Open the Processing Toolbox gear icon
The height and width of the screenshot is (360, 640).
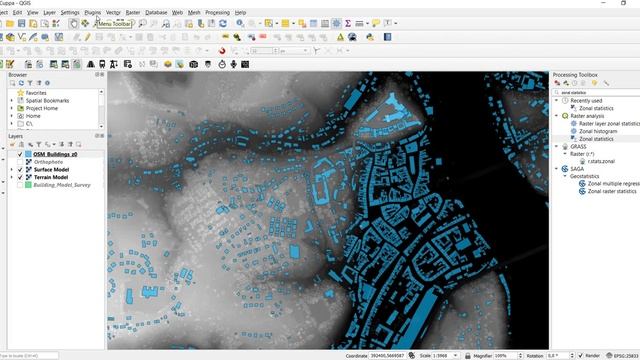click(x=336, y=24)
